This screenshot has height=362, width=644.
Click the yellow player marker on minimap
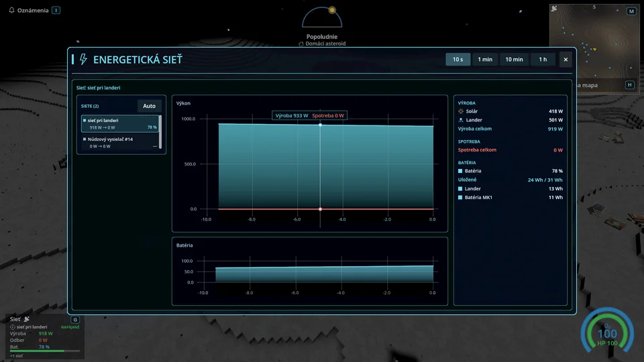(x=594, y=49)
